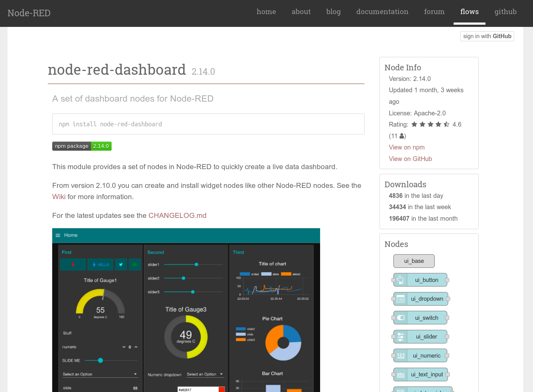Click the slider1 handle in Second panel

(x=197, y=264)
